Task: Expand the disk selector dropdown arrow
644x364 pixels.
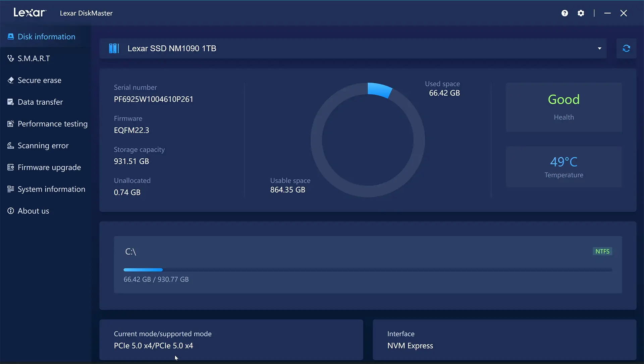Action: (x=599, y=48)
